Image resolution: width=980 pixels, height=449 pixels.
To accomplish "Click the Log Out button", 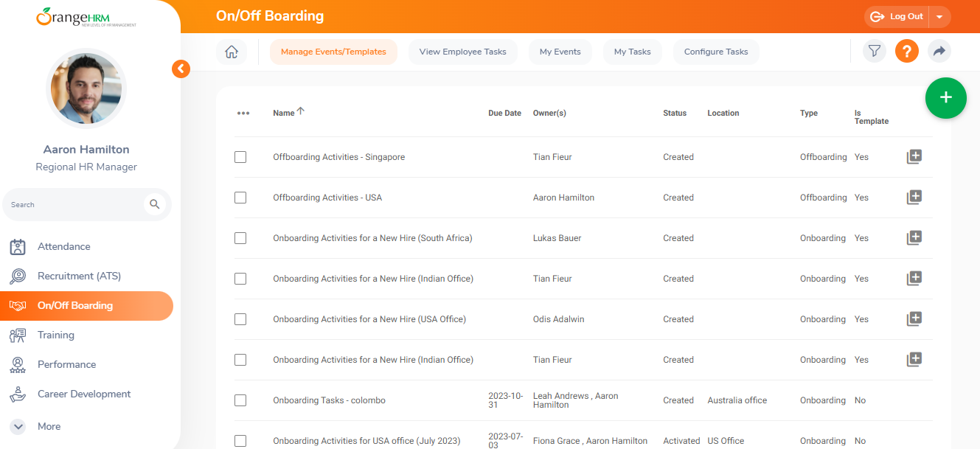I will 897,17.
